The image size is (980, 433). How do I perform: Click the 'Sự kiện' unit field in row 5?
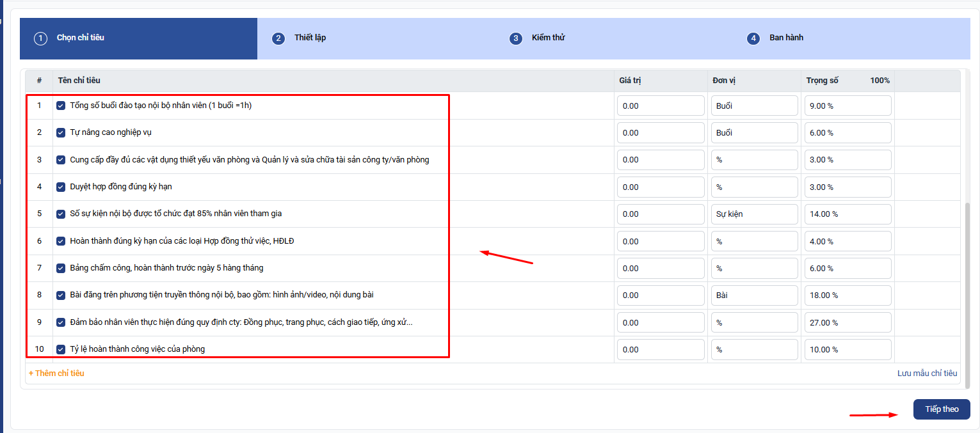[x=754, y=214]
